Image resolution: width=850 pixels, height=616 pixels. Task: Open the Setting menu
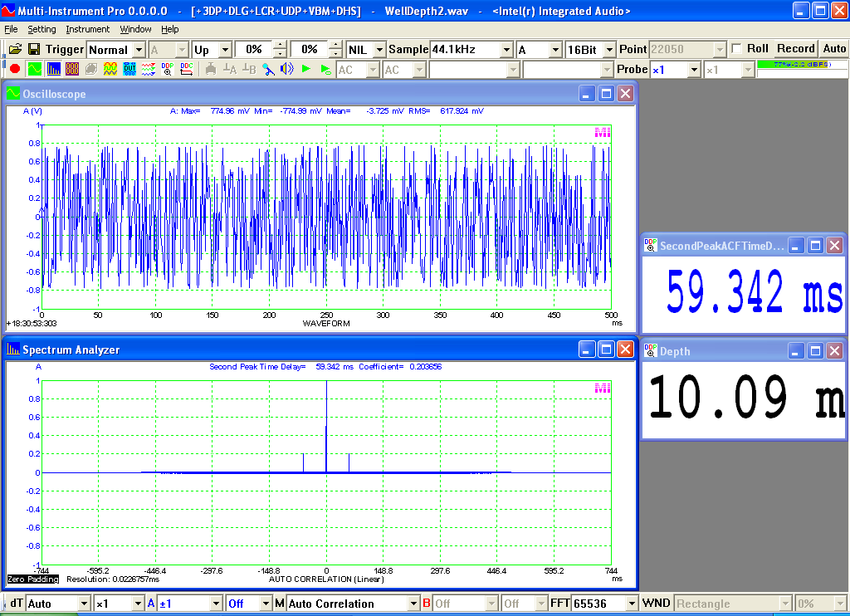pos(42,29)
